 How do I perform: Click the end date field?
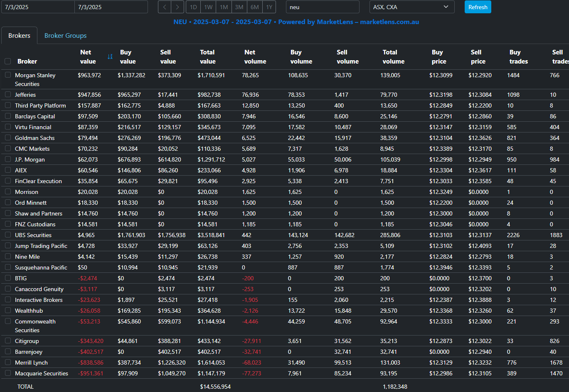(111, 7)
